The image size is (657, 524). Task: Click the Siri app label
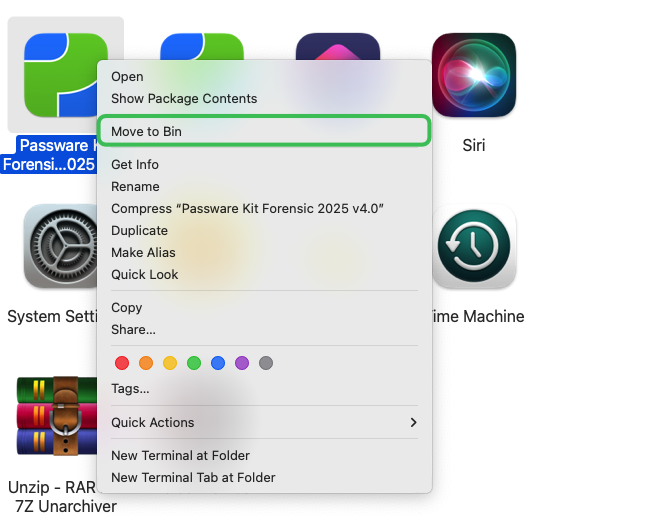[474, 145]
